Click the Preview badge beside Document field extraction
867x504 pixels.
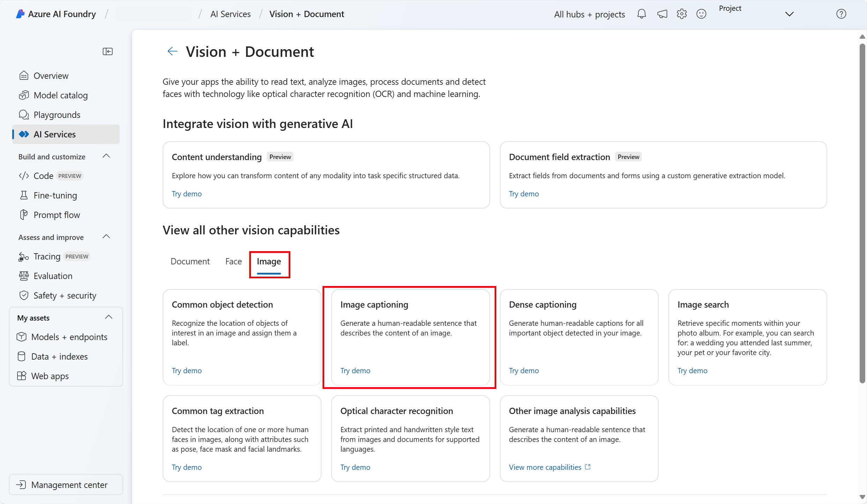click(x=628, y=157)
